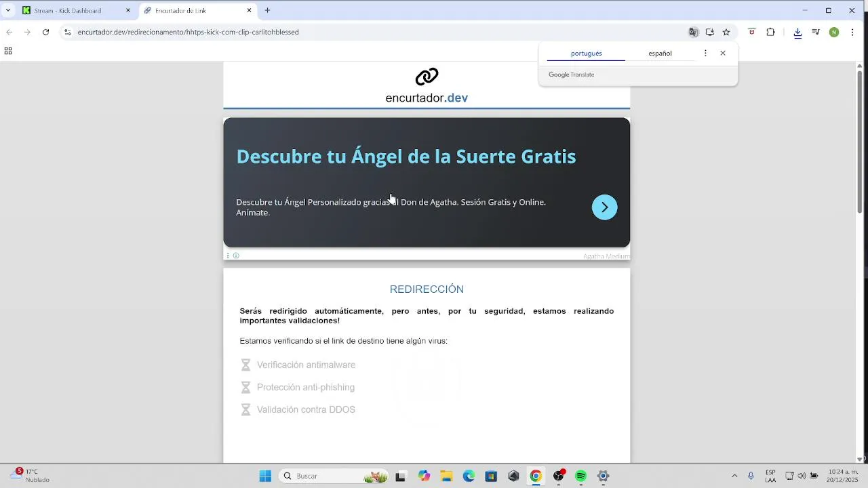This screenshot has width=868, height=488.
Task: Open translate options three-dot menu
Action: click(705, 53)
